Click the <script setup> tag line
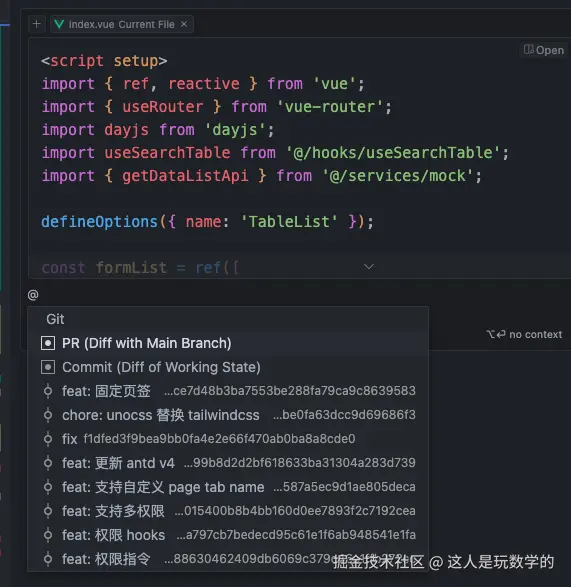 104,61
